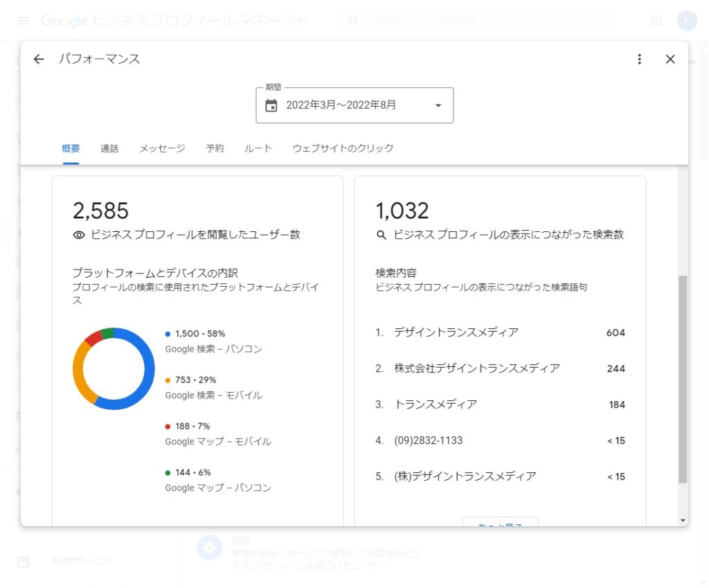Open the ウェブサイトのクリック tab
Viewport: 709px width, 588px height.
[x=343, y=148]
